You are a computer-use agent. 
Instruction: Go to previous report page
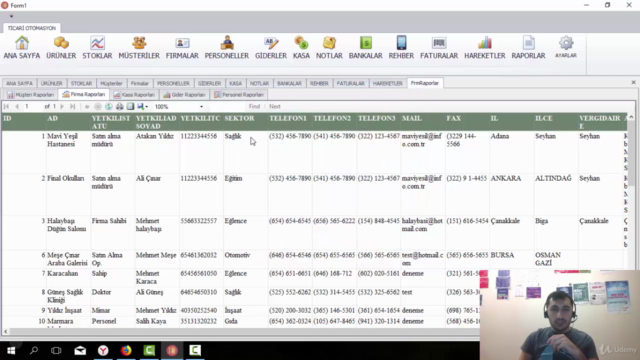17,107
